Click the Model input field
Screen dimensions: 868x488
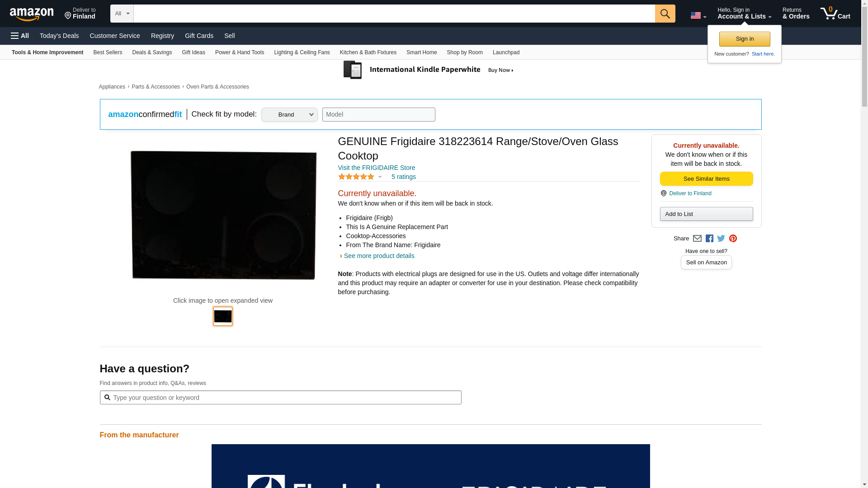378,115
